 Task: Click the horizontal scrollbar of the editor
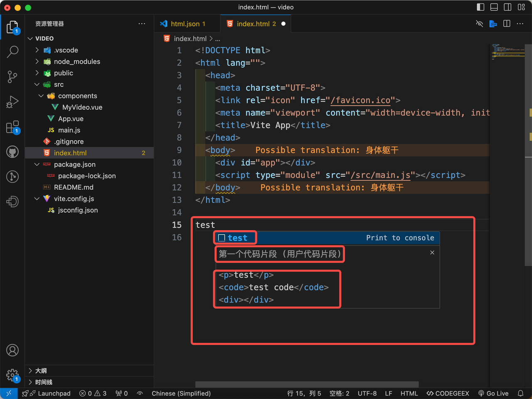pyautogui.click(x=307, y=384)
